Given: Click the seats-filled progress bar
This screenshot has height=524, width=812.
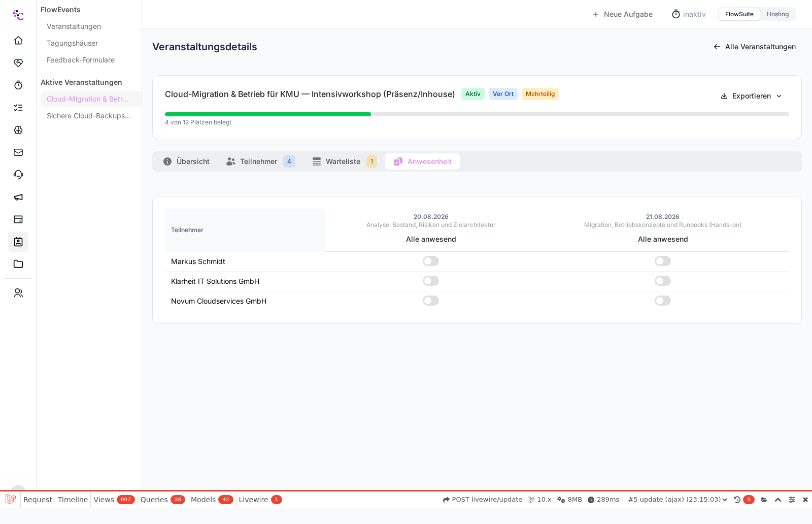Looking at the screenshot, I should (477, 114).
